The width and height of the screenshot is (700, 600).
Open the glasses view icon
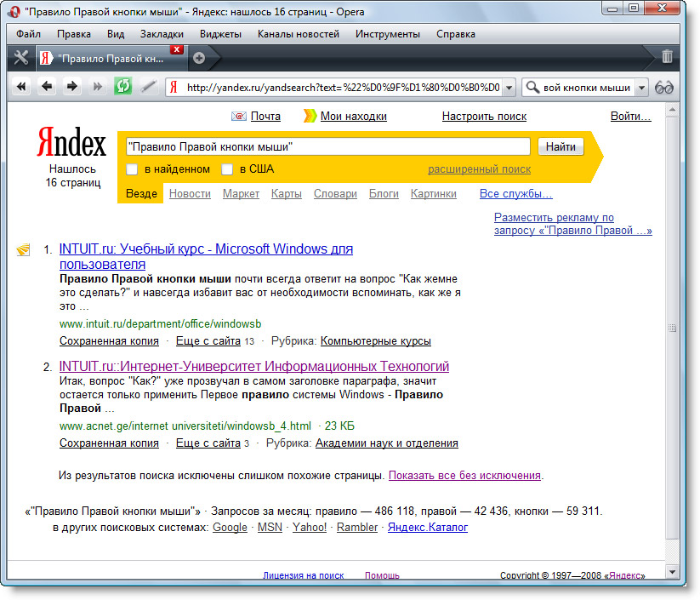pyautogui.click(x=663, y=87)
